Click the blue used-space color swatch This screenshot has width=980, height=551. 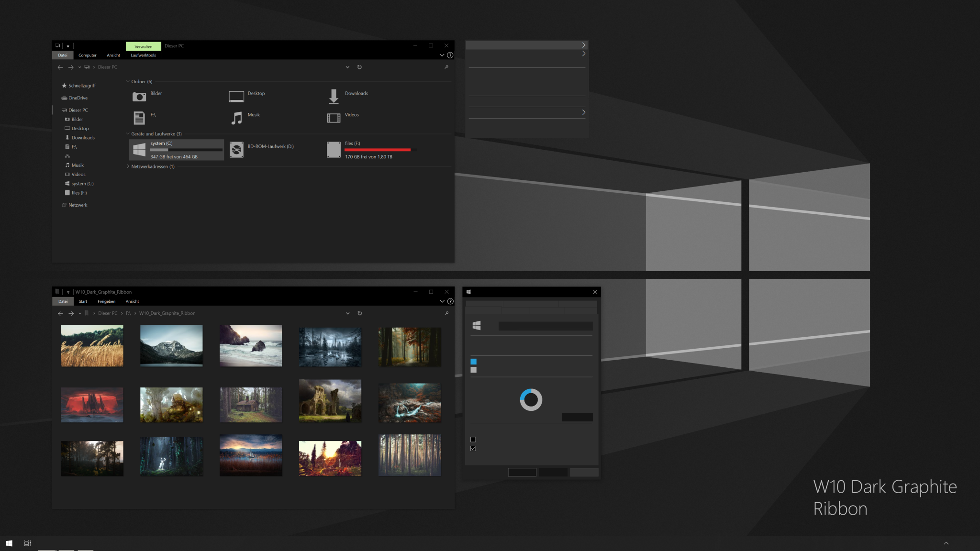coord(473,362)
